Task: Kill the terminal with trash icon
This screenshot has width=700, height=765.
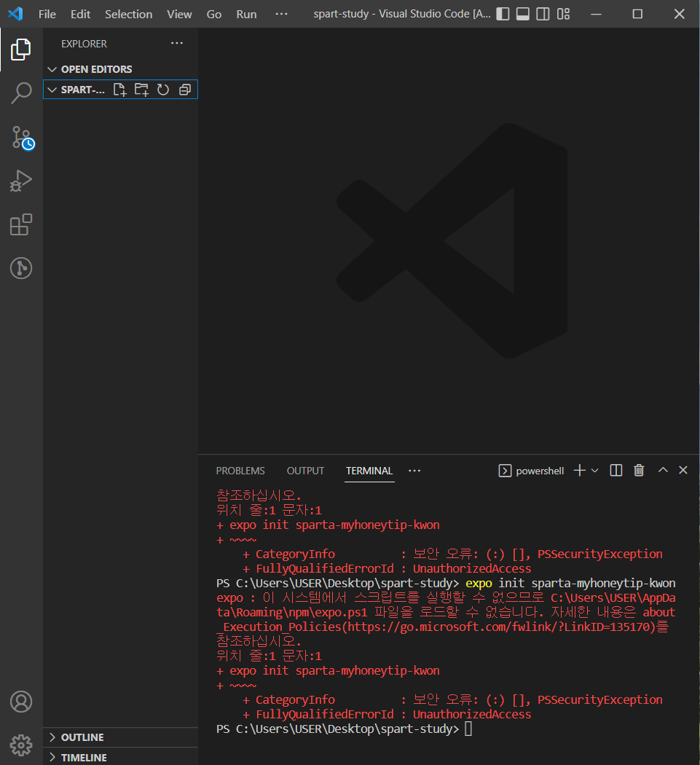Action: 639,471
